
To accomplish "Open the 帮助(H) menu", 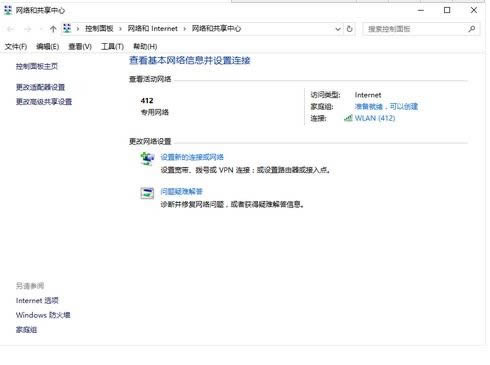I will click(x=145, y=47).
